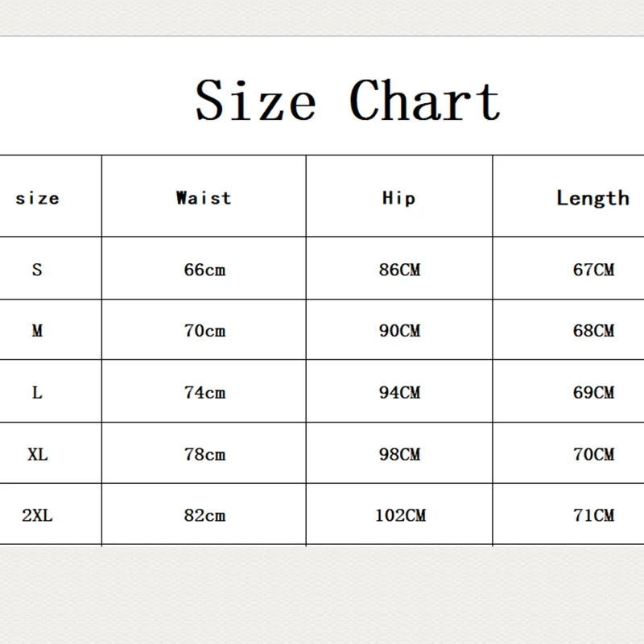Click the 69CM length value
Screen dimensions: 644x644
(x=593, y=393)
